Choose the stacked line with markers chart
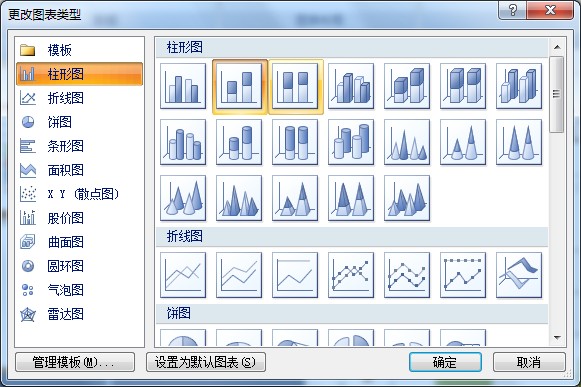 (x=407, y=275)
